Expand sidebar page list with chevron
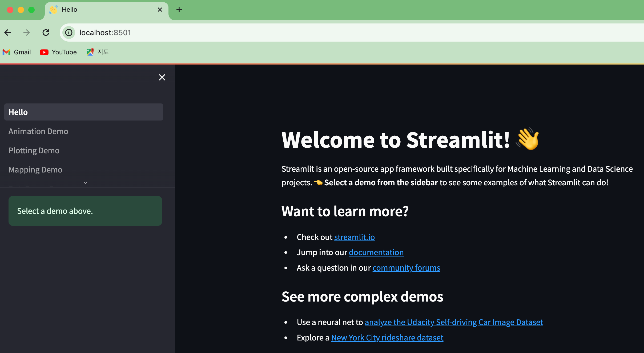644x353 pixels. [x=85, y=183]
